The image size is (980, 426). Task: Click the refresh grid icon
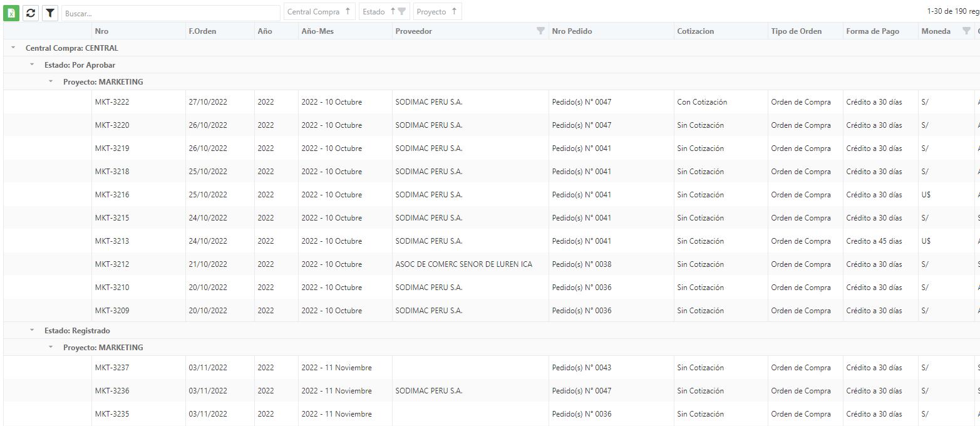(31, 13)
